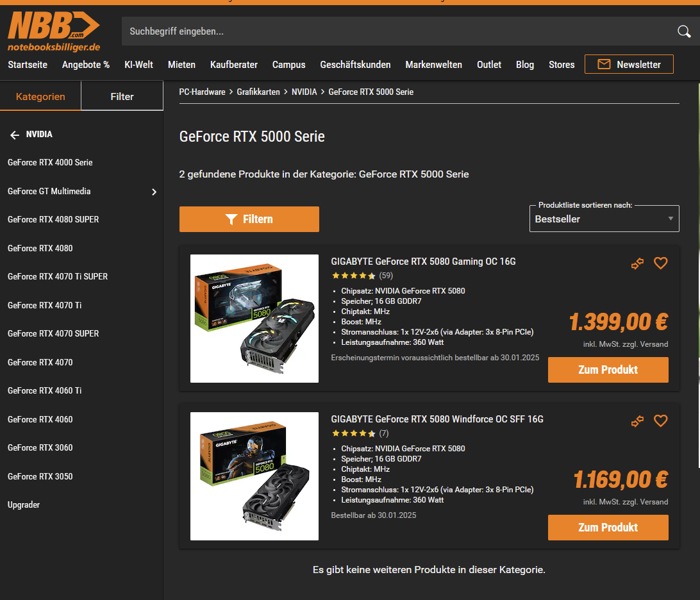
Task: Compare the Windforce OC SFF product
Action: [637, 421]
